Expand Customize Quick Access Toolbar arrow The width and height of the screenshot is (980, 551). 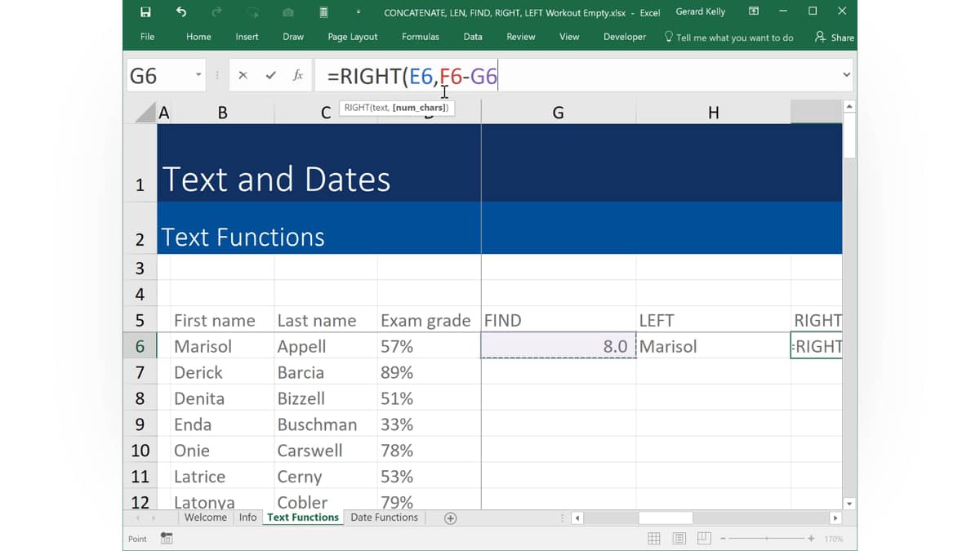coord(358,12)
